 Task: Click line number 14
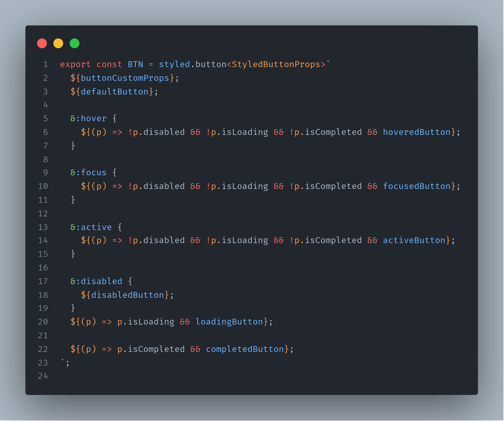(x=43, y=240)
